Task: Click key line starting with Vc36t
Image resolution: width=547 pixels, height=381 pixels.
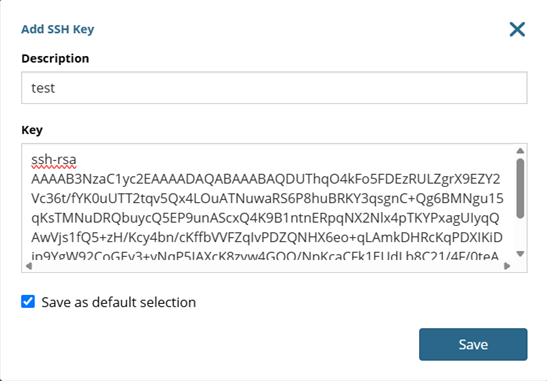Action: pyautogui.click(x=267, y=199)
